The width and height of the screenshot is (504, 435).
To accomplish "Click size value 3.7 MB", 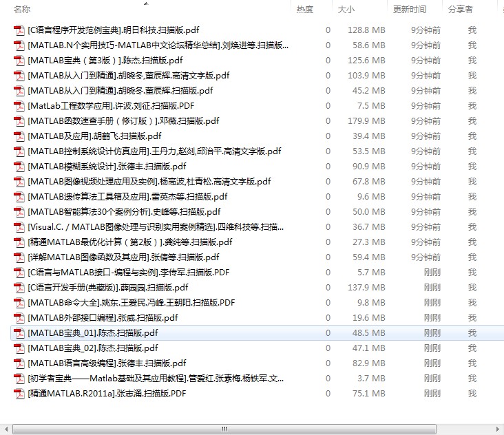I will pyautogui.click(x=371, y=379).
